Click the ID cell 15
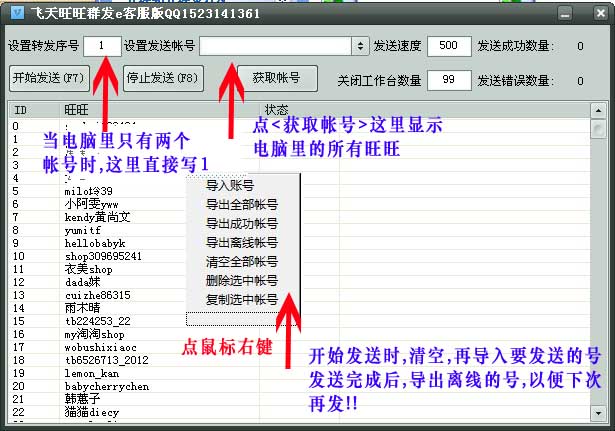Viewport: 615px width, 431px height. [18, 321]
